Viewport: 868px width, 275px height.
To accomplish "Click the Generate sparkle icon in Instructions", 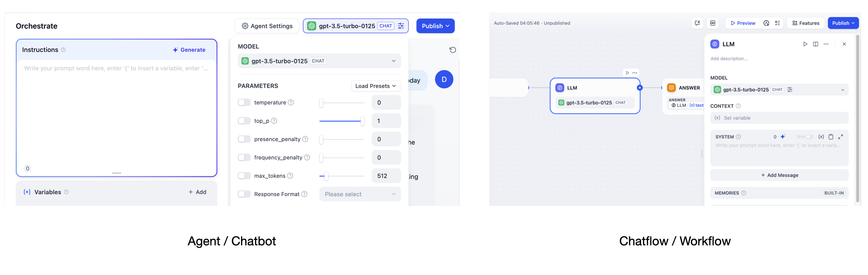I will [x=175, y=50].
